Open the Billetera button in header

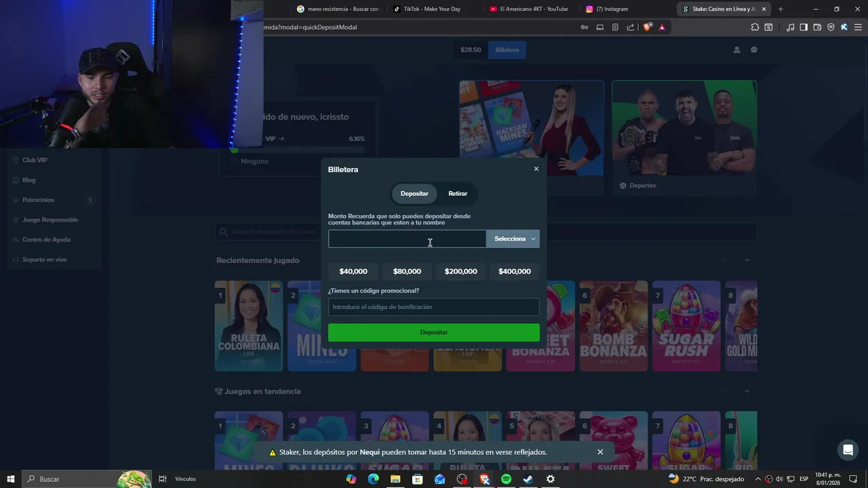pos(507,50)
